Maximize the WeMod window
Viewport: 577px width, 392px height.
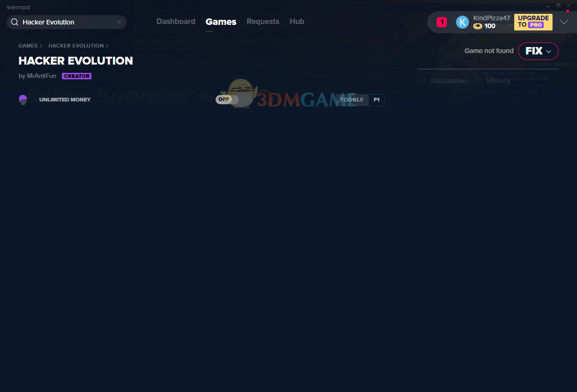click(559, 6)
